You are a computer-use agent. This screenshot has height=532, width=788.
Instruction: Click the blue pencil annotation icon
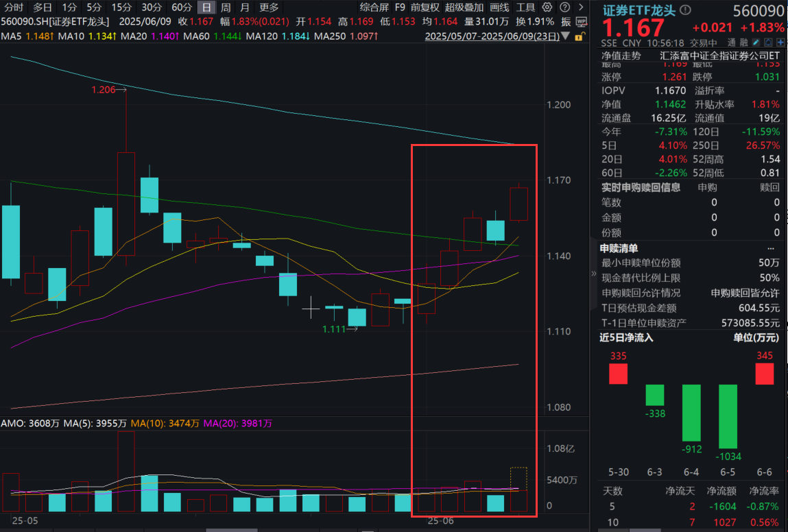[757, 41]
